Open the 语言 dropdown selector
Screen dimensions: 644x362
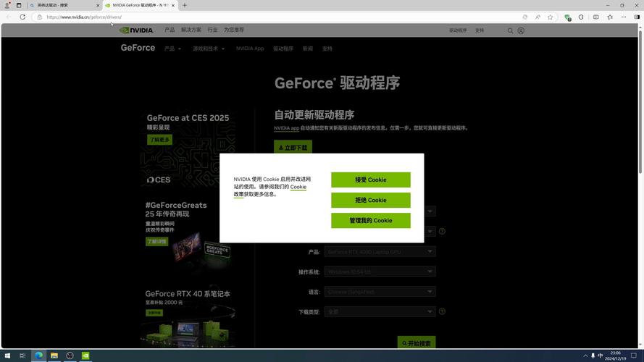380,292
